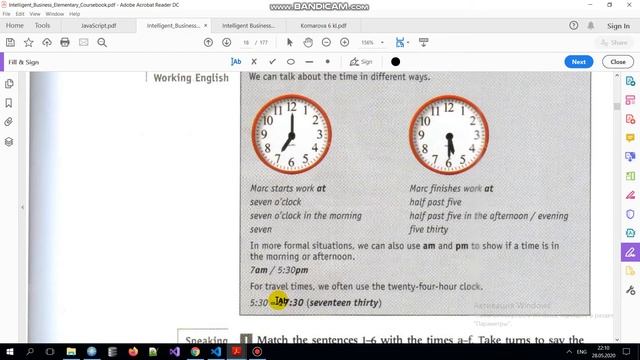Select the Hand pan tool

tap(308, 42)
